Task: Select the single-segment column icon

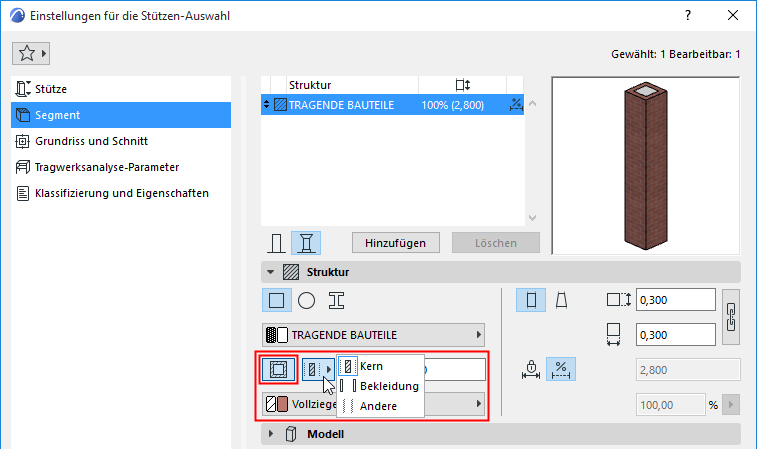Action: 277,243
